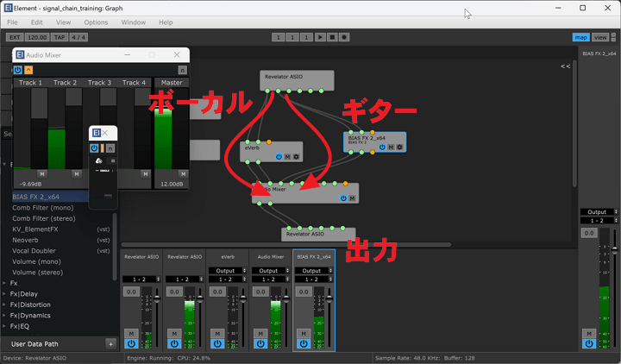Image resolution: width=621 pixels, height=364 pixels.
Task: Open the File menu
Action: click(x=12, y=22)
